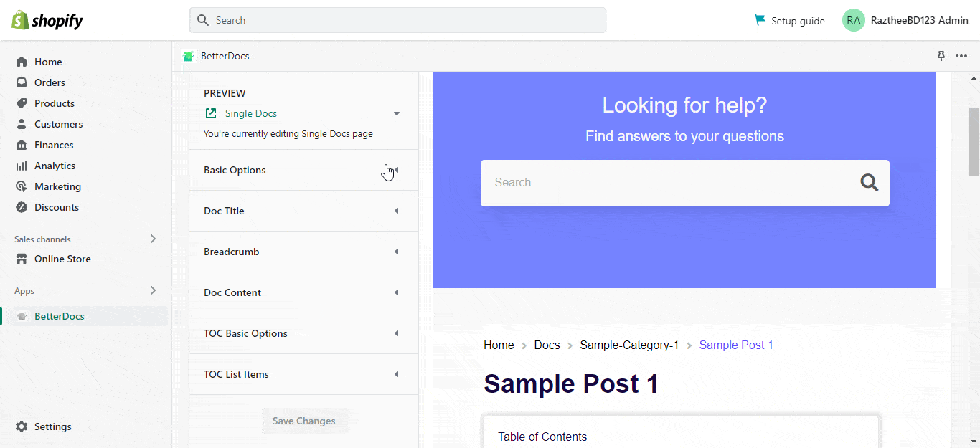
Task: Open Orders in the sidebar
Action: pos(50,82)
